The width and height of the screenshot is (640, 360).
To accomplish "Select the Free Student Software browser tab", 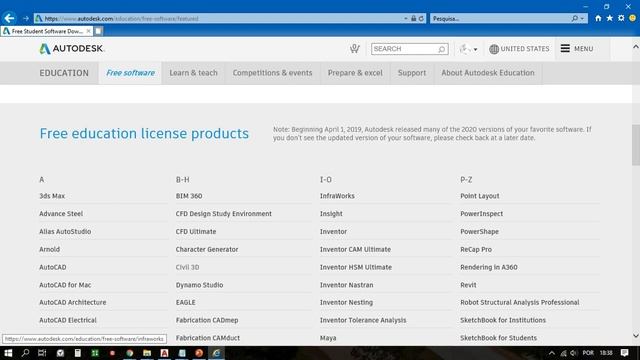I will click(46, 31).
